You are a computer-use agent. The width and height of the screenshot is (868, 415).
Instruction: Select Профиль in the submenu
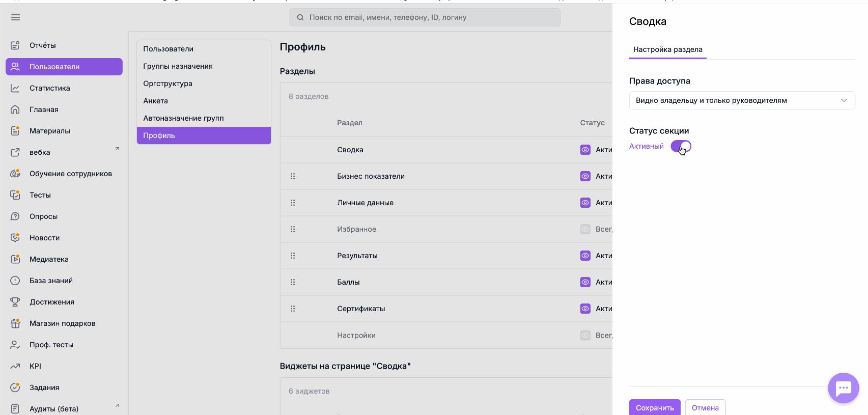click(x=204, y=135)
